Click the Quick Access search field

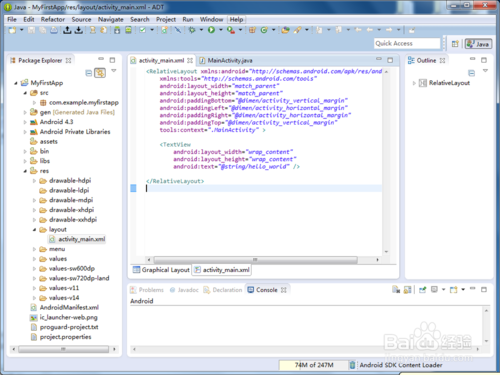coord(407,43)
